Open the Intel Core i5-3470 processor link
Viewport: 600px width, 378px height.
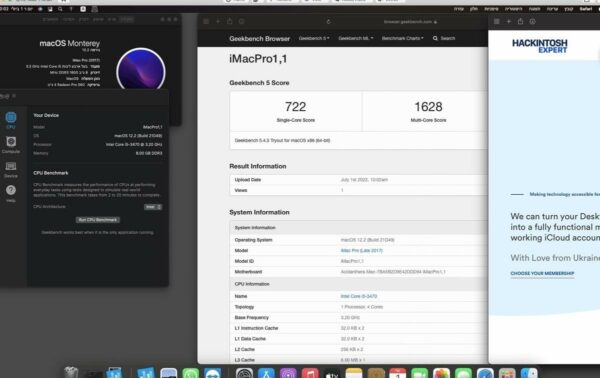pos(359,296)
